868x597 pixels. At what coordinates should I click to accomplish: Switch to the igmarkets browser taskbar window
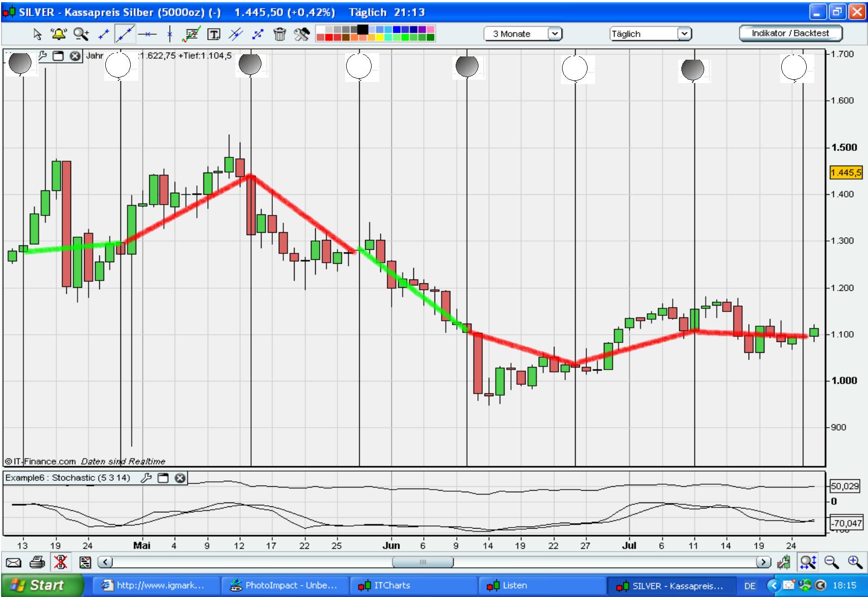157,586
